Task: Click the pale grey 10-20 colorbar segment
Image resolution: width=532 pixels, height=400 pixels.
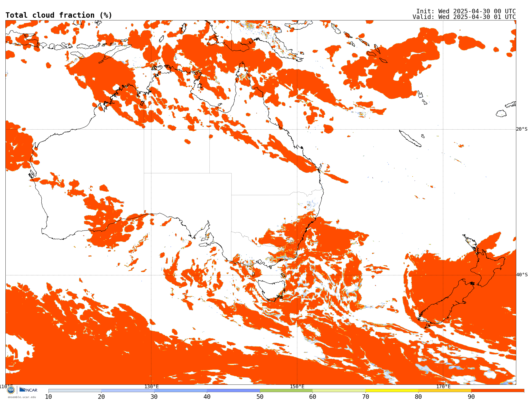Action: coord(75,391)
